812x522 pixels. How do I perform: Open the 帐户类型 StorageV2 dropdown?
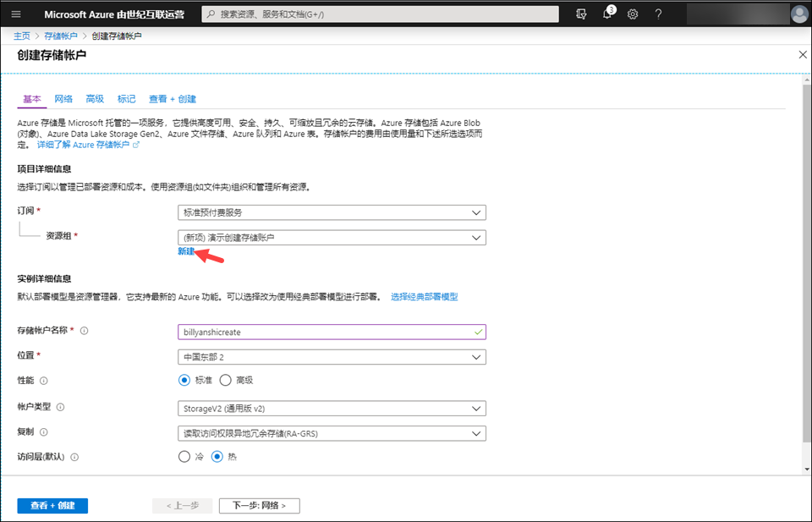click(x=332, y=409)
